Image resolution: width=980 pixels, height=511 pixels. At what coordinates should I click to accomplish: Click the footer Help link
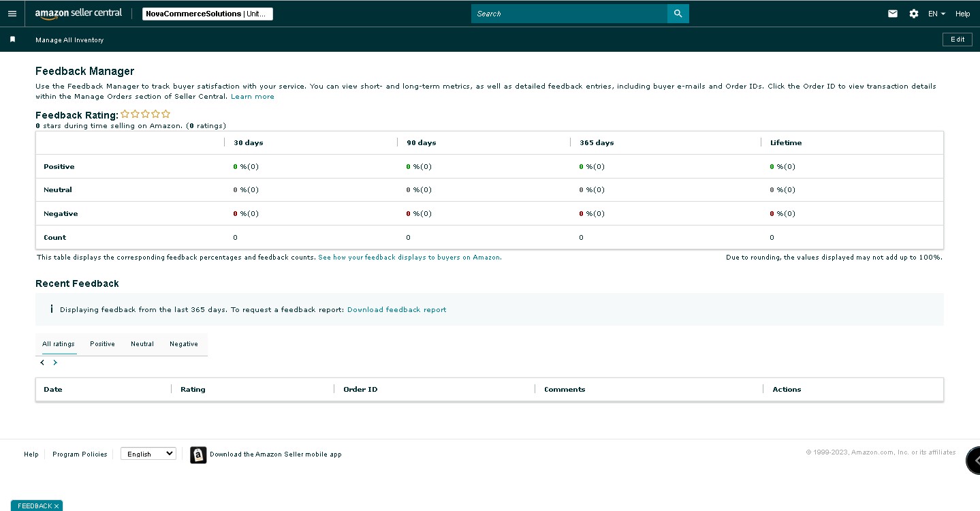(x=31, y=454)
